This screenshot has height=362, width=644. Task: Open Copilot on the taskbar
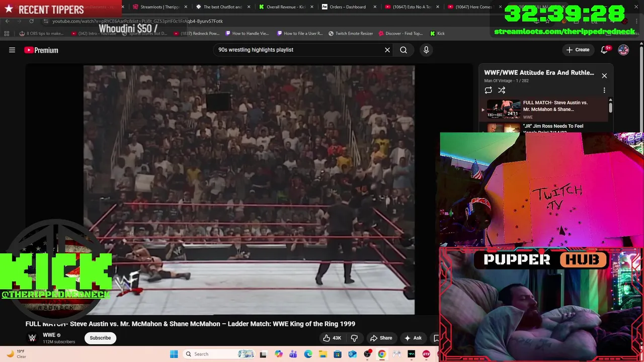coord(279,354)
